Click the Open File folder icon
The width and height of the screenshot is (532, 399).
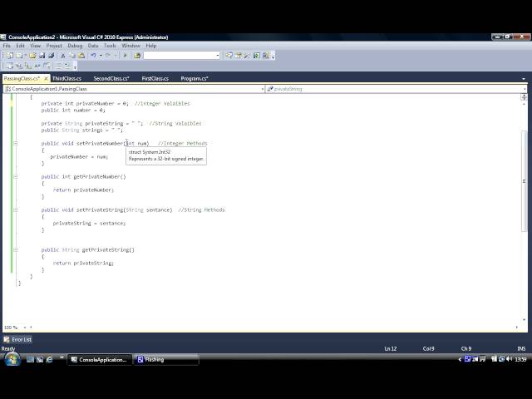click(32, 56)
